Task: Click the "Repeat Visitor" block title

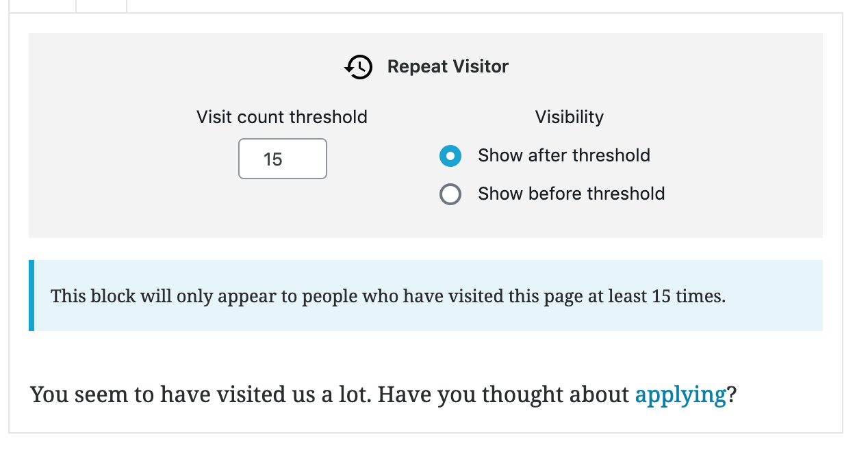Action: point(448,66)
